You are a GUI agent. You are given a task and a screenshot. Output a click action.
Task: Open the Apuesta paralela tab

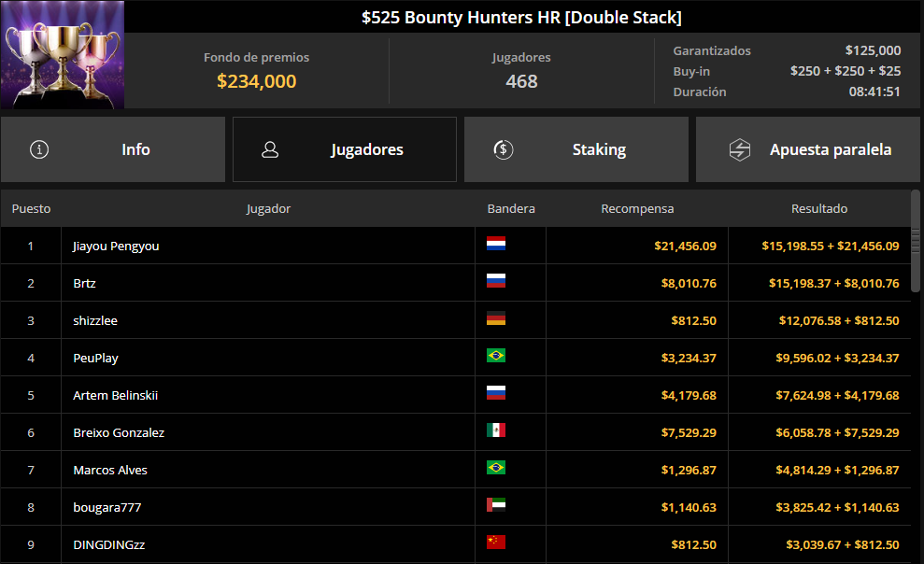point(808,149)
